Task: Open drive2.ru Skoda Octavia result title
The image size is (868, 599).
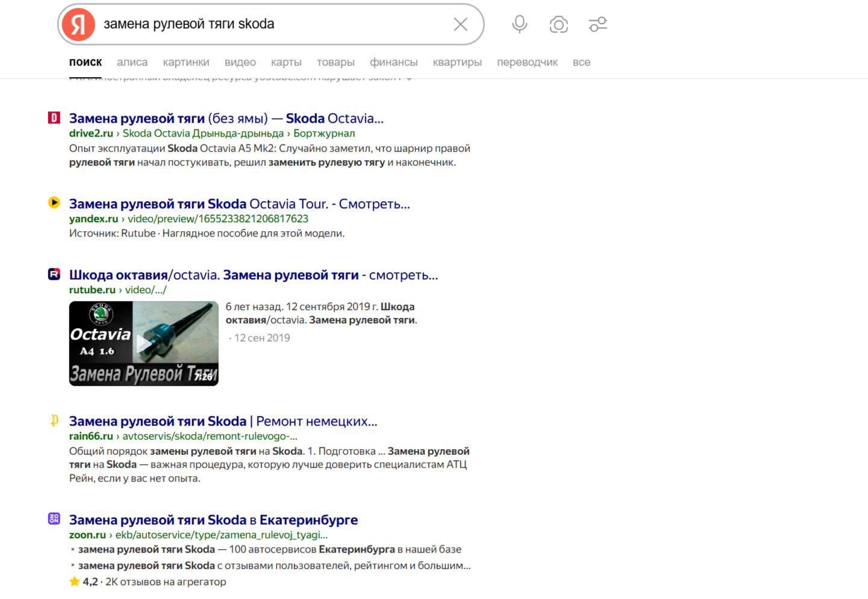Action: 226,119
